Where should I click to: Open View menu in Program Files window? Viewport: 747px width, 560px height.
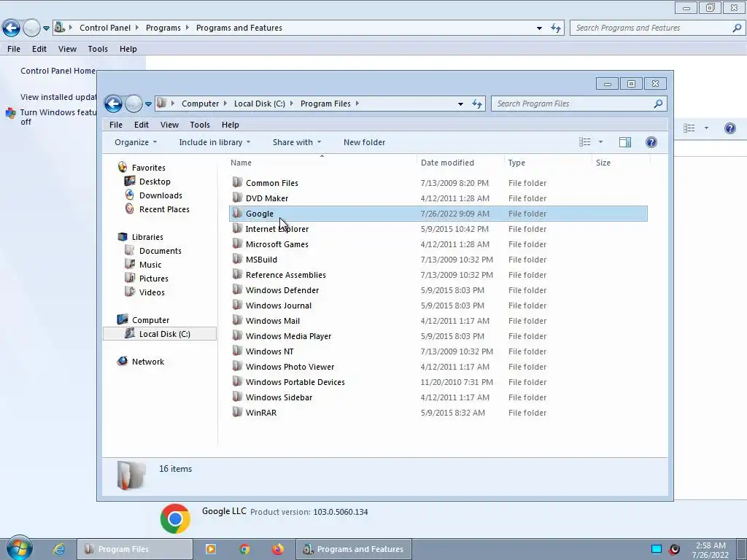169,125
